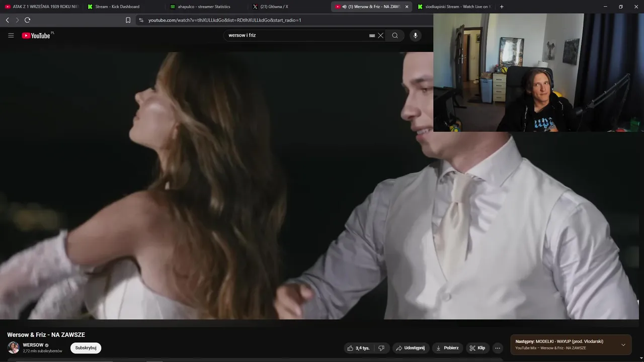Viewport: 644px width, 362px height.
Task: Click the video title NA ZAWSZE
Action: 46,335
